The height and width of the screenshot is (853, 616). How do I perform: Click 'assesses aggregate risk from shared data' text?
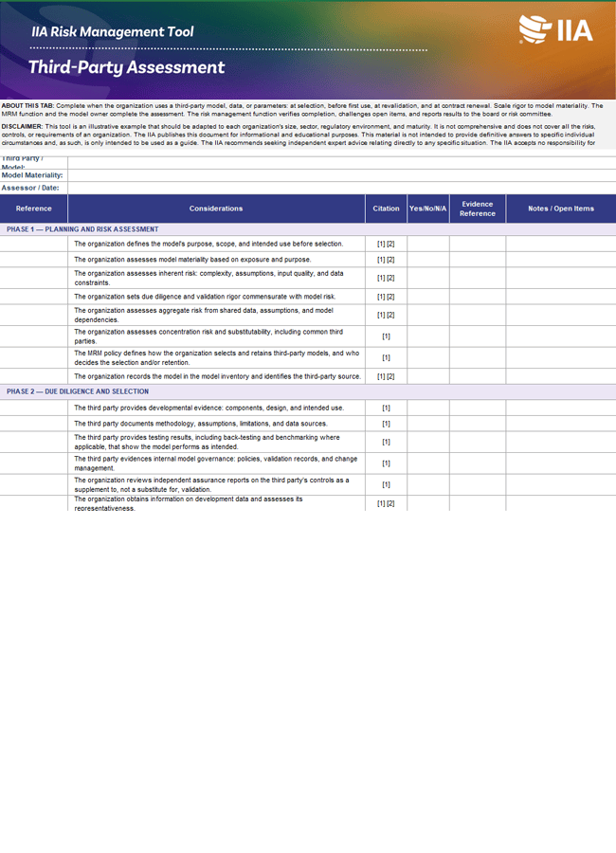(x=204, y=315)
